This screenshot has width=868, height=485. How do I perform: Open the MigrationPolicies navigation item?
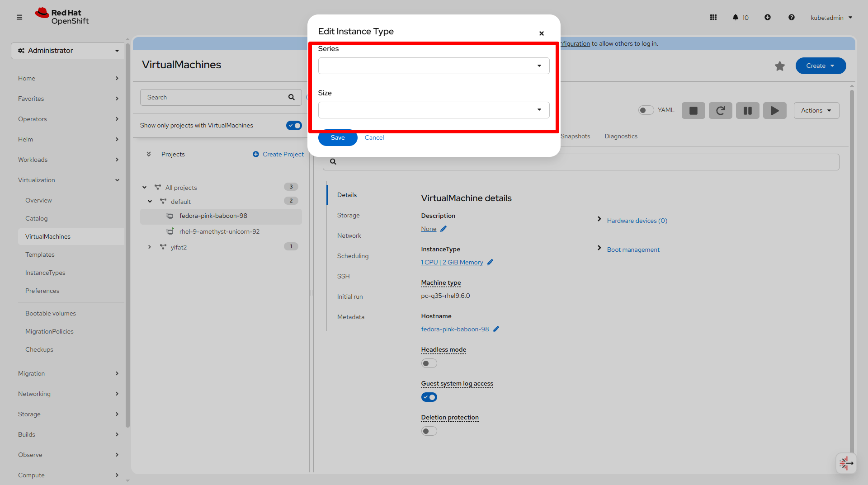[x=49, y=331]
